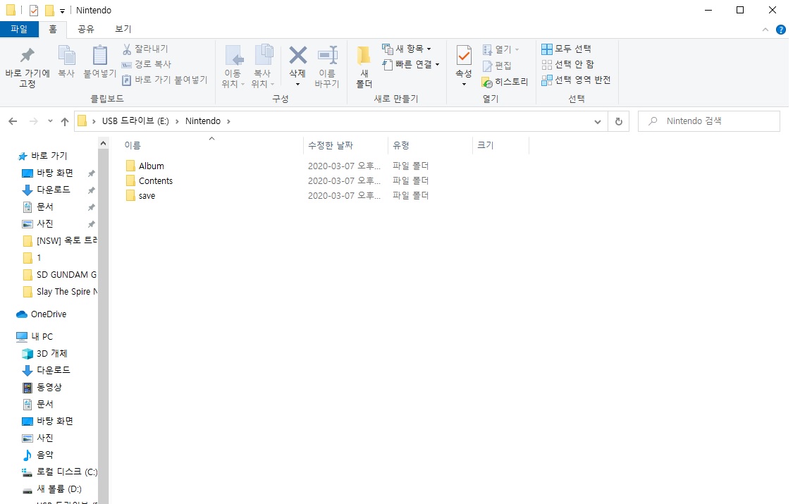
Task: Switch to the 홈 (Home) ribbon tab
Action: pyautogui.click(x=53, y=29)
